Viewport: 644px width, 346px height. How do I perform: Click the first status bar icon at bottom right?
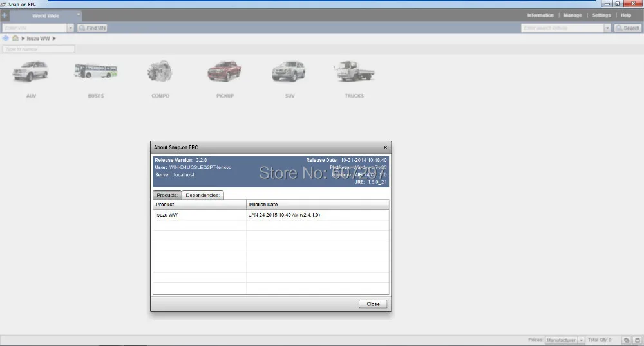coord(627,340)
